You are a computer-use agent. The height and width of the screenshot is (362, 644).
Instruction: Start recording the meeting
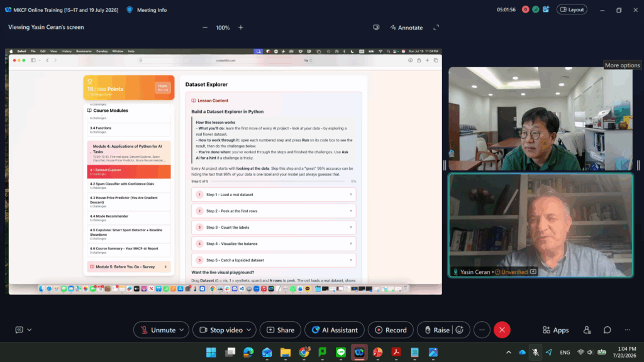click(x=391, y=330)
